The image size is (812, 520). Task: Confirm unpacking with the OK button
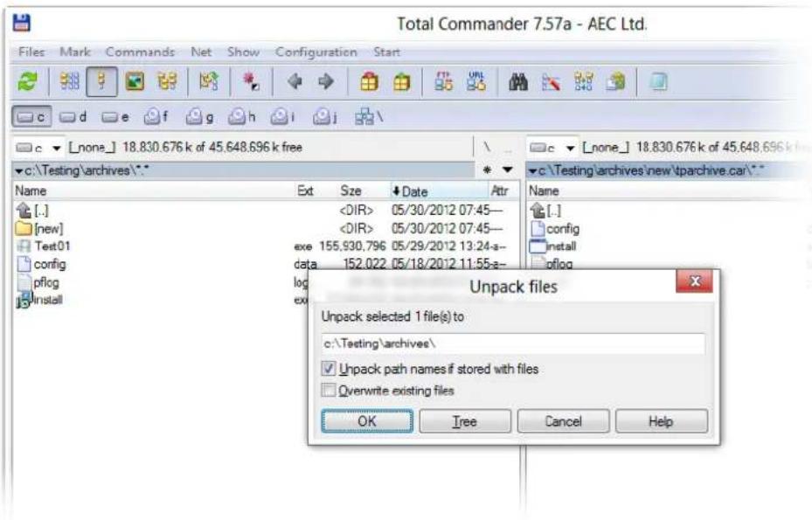[367, 421]
